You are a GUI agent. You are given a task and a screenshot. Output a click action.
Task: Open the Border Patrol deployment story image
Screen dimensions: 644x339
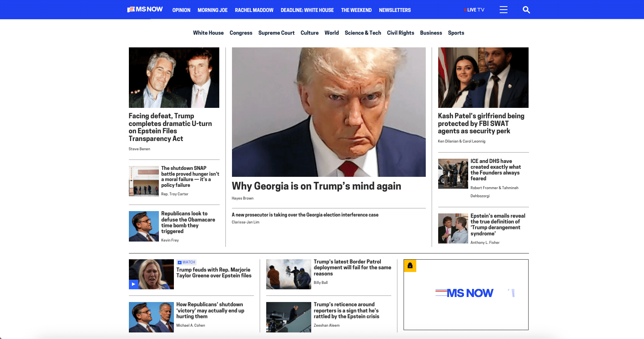pyautogui.click(x=288, y=274)
